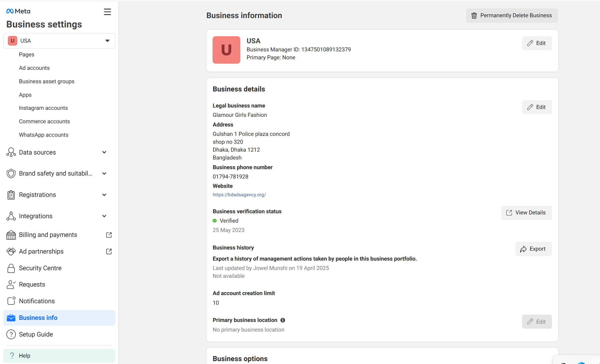Select Business info
The image size is (600, 364).
point(59,318)
